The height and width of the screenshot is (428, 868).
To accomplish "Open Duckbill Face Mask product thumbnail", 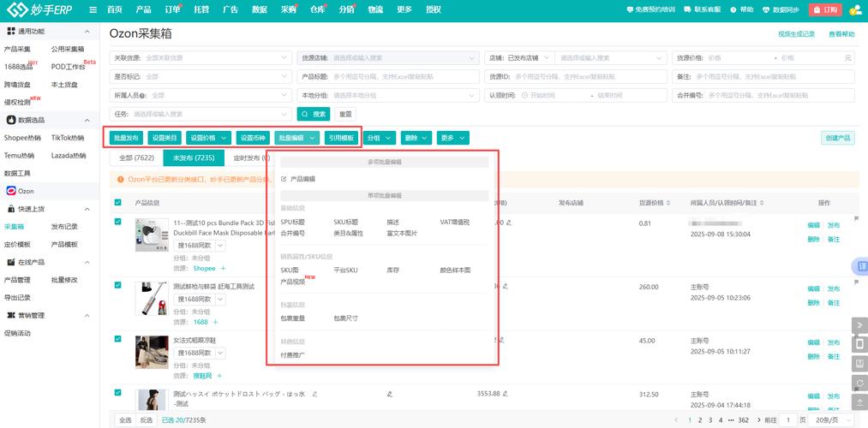I will tap(152, 235).
